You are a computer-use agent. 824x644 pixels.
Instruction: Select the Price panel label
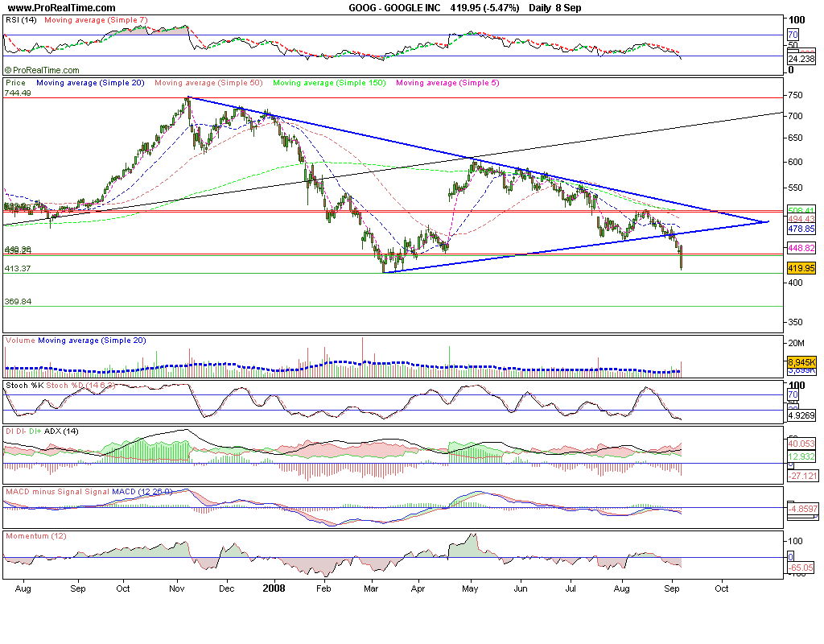16,83
